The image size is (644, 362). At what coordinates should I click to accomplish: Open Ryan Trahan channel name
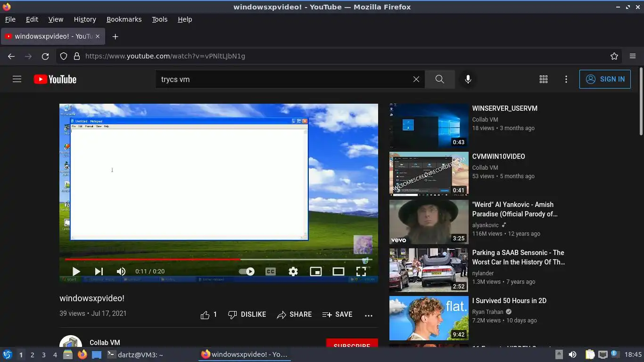(x=488, y=312)
